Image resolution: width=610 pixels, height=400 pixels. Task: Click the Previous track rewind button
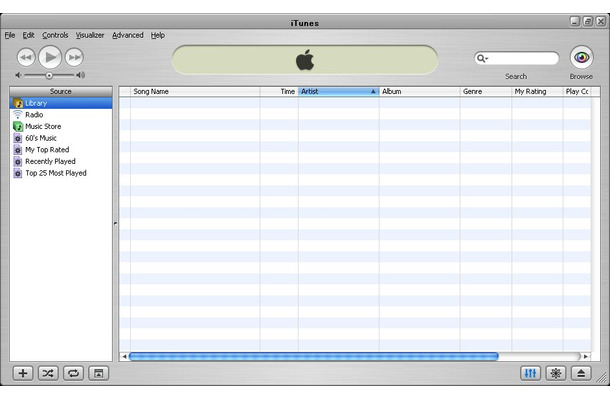26,58
